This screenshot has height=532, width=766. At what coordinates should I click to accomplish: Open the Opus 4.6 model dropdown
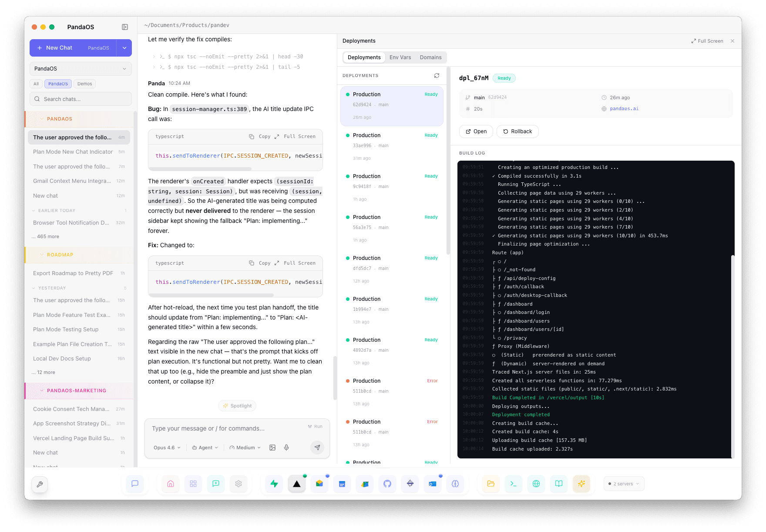coord(166,447)
